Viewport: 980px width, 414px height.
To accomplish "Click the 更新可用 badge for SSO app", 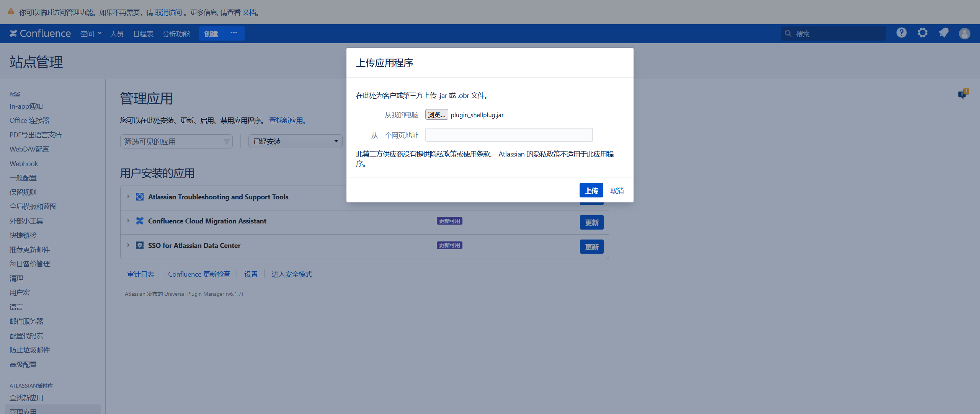I will [449, 245].
